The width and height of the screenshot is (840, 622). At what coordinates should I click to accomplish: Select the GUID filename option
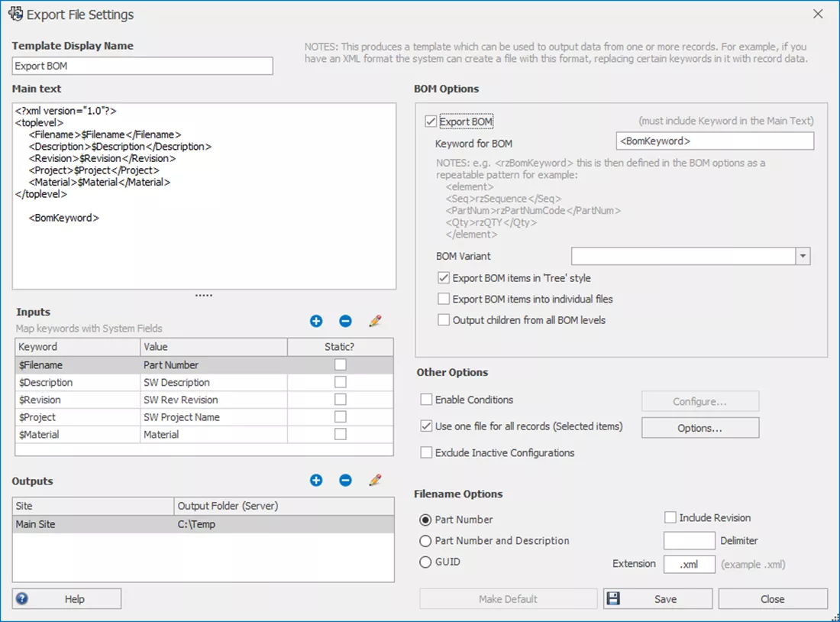coord(425,562)
